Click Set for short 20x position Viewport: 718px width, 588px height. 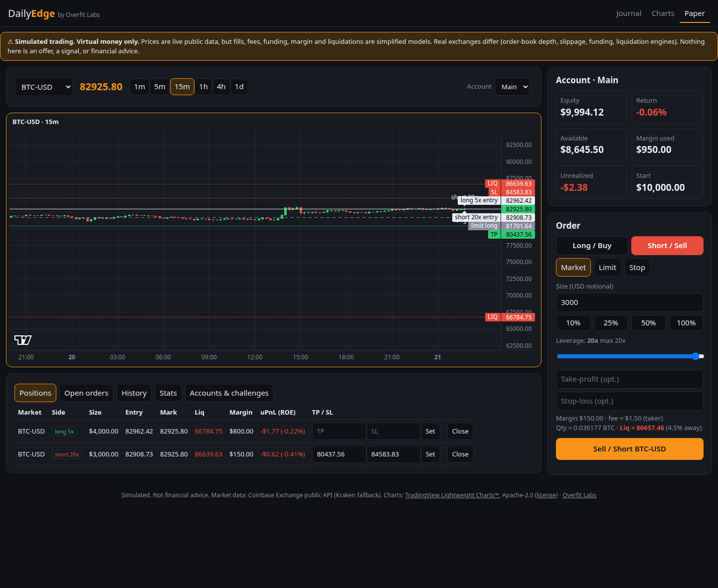(430, 454)
